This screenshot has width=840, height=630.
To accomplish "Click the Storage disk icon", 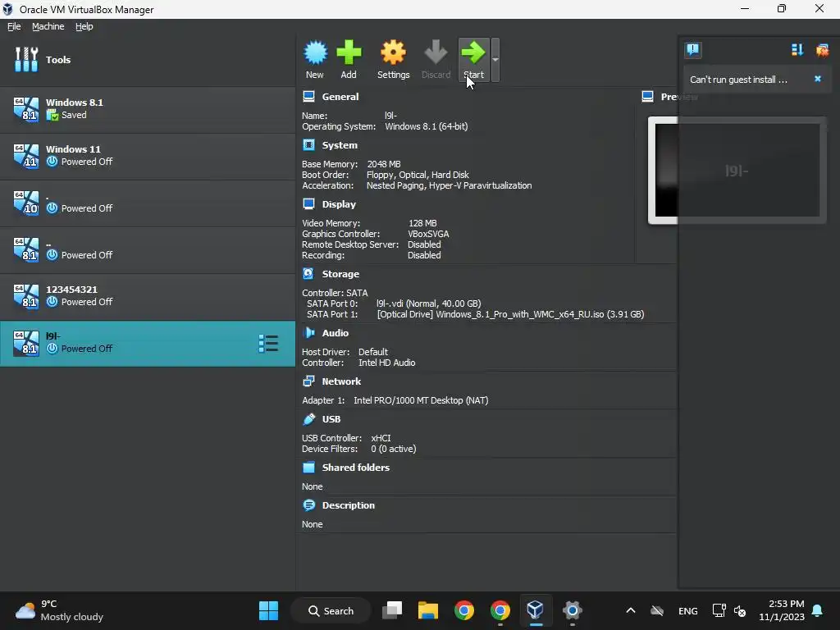I will pos(308,274).
